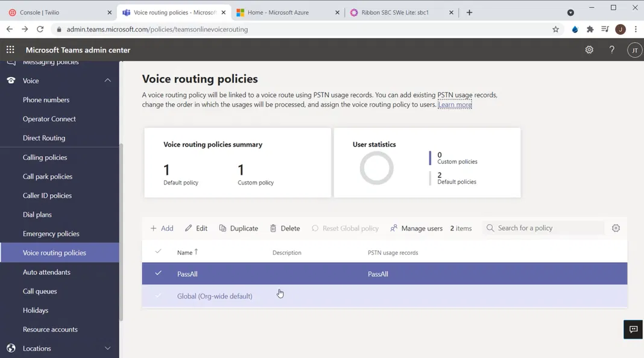Toggle the select all policies checkbox
644x358 pixels.
click(158, 252)
